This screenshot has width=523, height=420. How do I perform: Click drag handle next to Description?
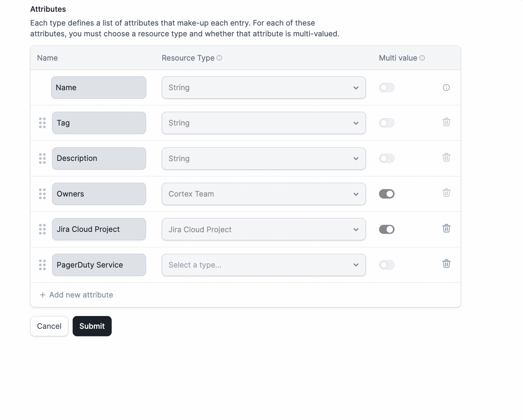point(42,159)
